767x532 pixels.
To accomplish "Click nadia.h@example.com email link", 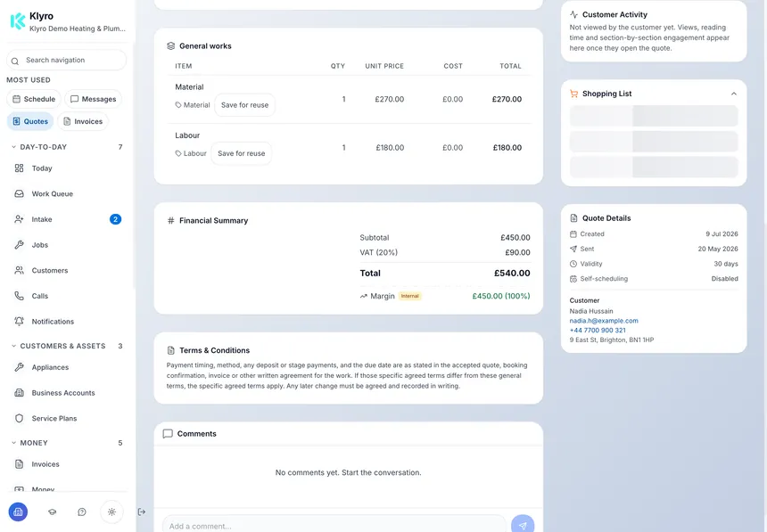I will [604, 321].
